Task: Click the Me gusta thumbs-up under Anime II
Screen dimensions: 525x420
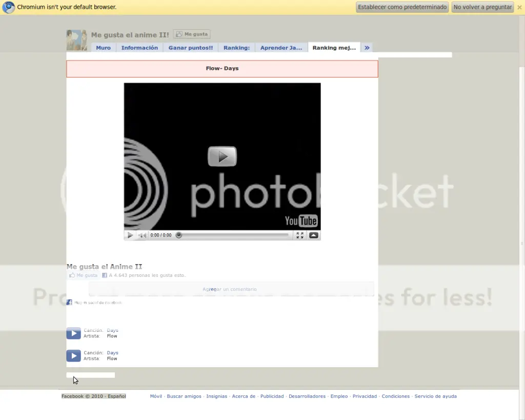Action: (84, 275)
